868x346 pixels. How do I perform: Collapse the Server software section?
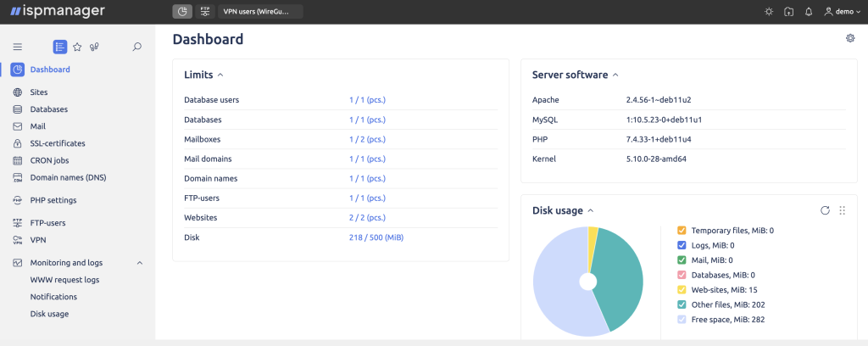[615, 75]
